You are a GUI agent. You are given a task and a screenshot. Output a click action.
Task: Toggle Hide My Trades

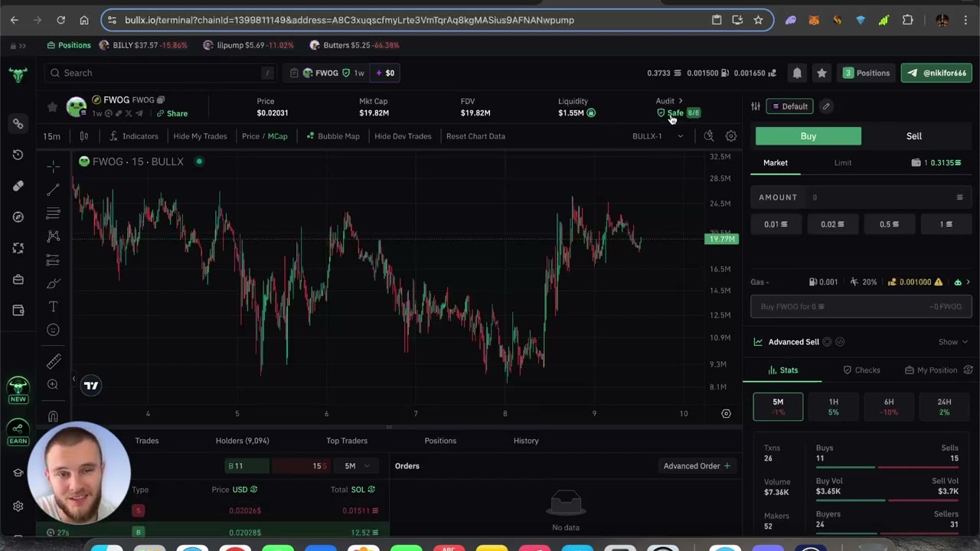point(200,136)
